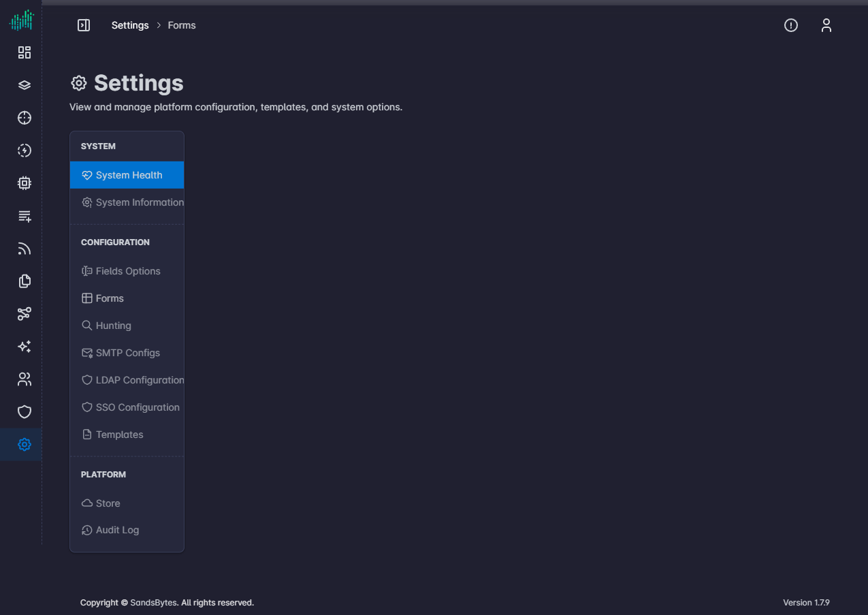Open the dashboard grid icon in the sidebar
Image resolution: width=868 pixels, height=615 pixels.
(x=25, y=52)
